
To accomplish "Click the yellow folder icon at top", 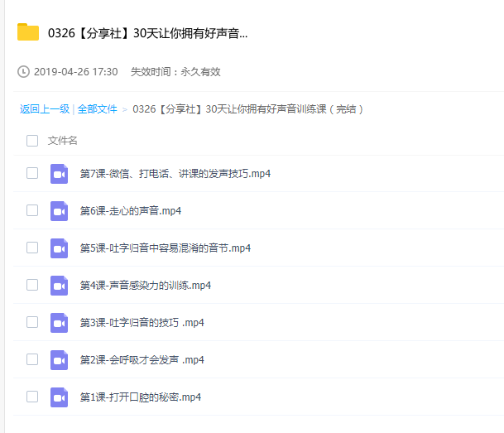I will [28, 32].
